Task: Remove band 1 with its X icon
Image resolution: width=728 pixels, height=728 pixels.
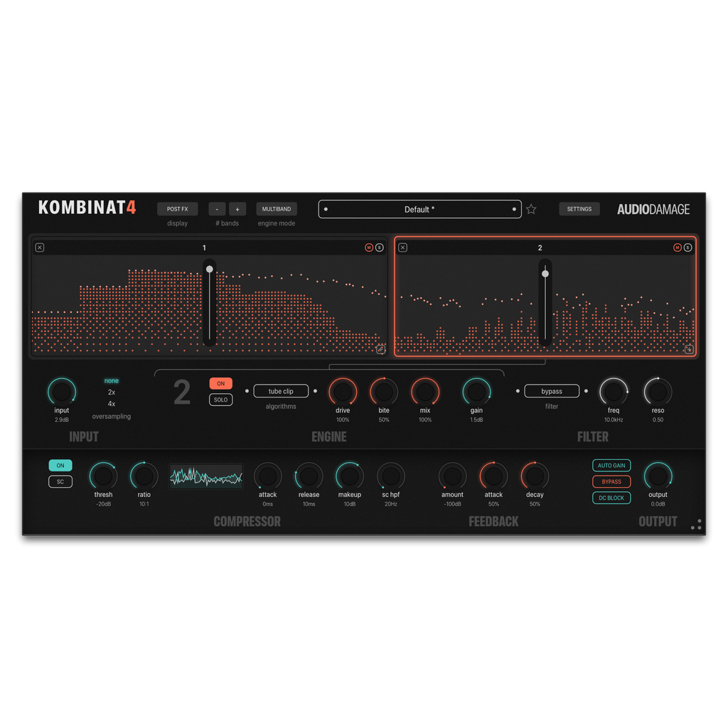Action: click(40, 247)
